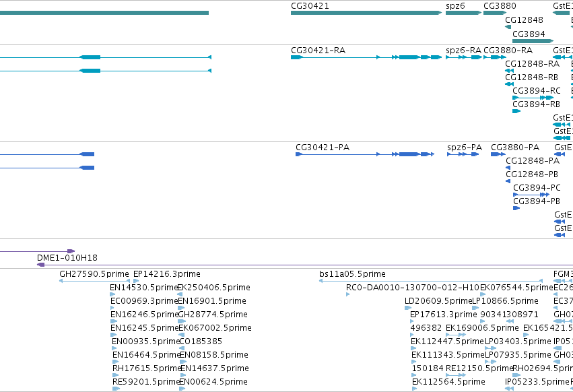Select the CG30421 gene bar
The height and width of the screenshot is (392, 573).
click(366, 13)
